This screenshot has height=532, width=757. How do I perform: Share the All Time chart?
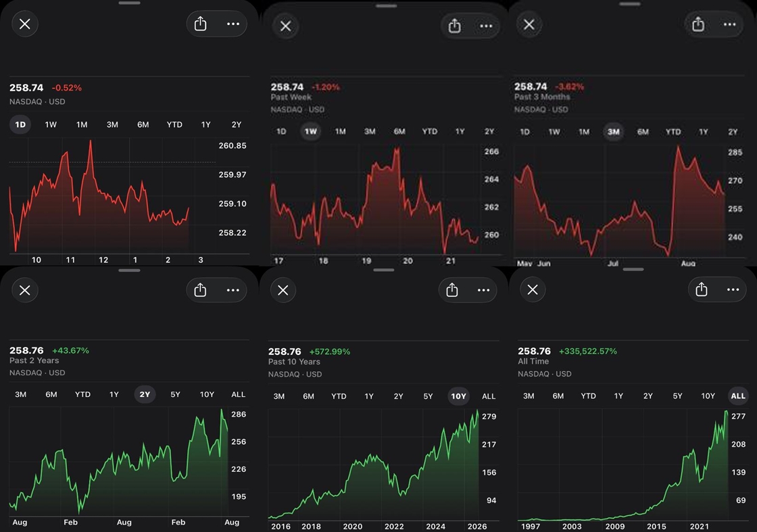point(702,289)
